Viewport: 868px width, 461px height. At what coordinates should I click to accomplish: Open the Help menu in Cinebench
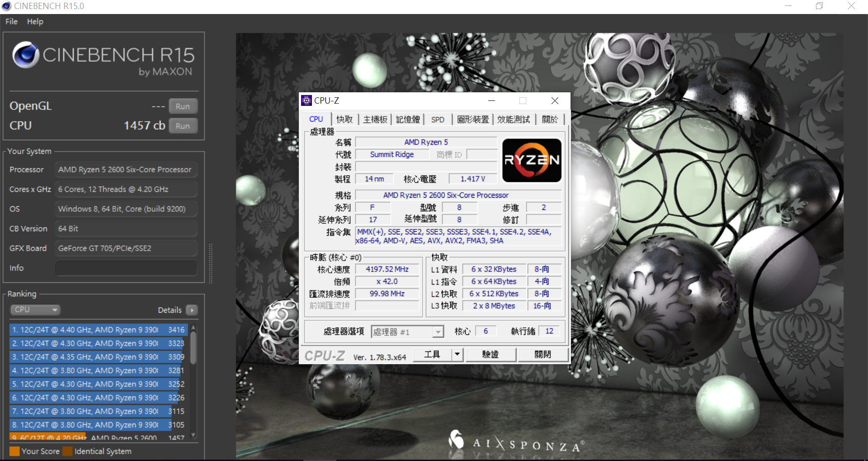pos(35,21)
